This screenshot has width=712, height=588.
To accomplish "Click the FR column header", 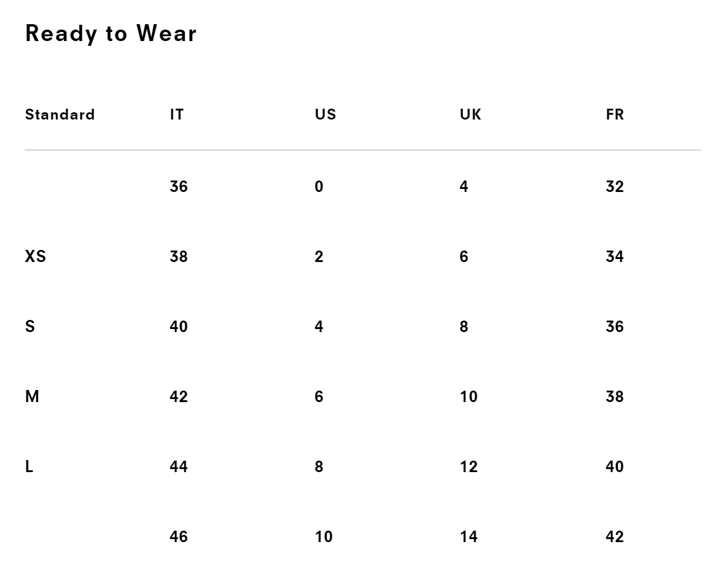I will pyautogui.click(x=615, y=115).
